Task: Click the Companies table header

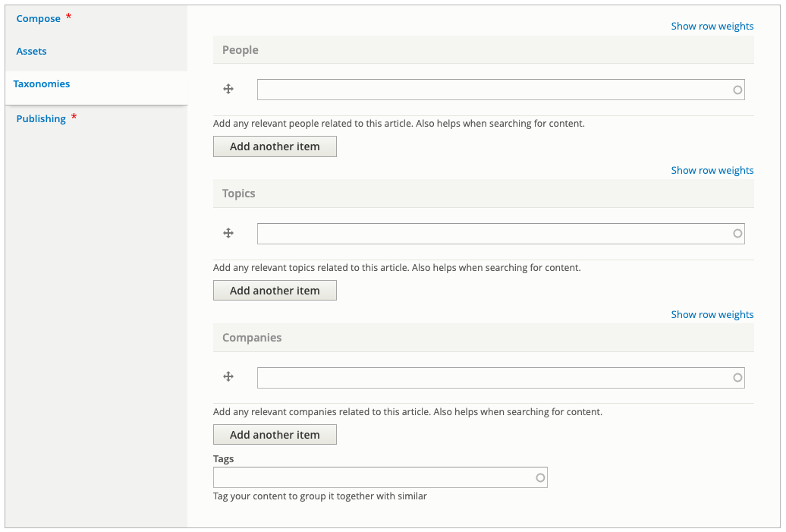Action: [483, 338]
